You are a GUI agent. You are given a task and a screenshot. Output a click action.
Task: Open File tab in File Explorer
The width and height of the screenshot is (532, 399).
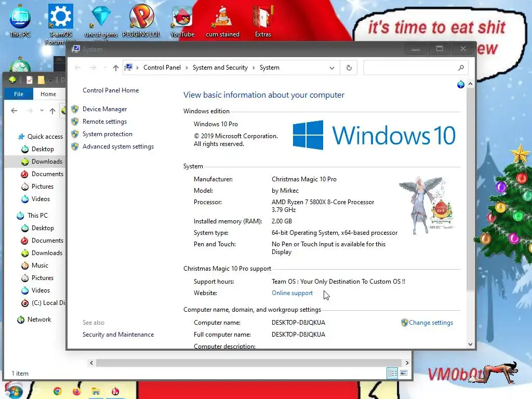(x=19, y=94)
